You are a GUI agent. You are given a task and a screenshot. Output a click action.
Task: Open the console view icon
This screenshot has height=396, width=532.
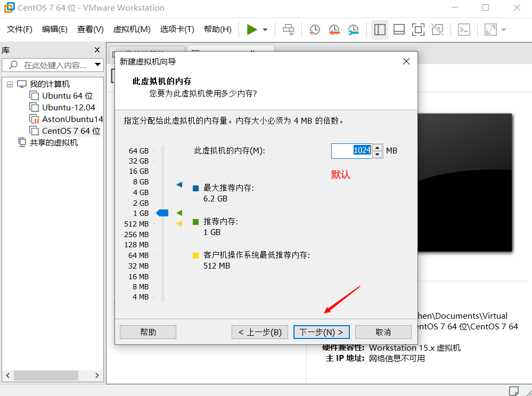point(464,29)
